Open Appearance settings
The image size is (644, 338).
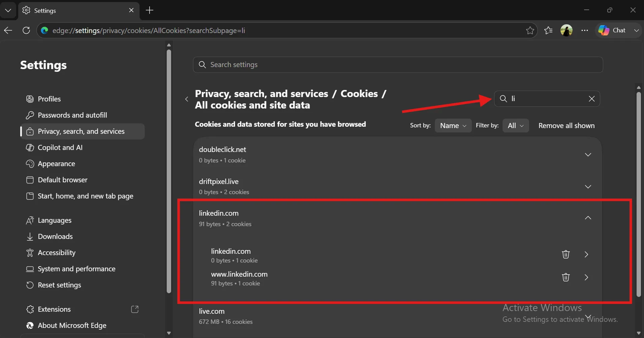[x=83, y=164]
